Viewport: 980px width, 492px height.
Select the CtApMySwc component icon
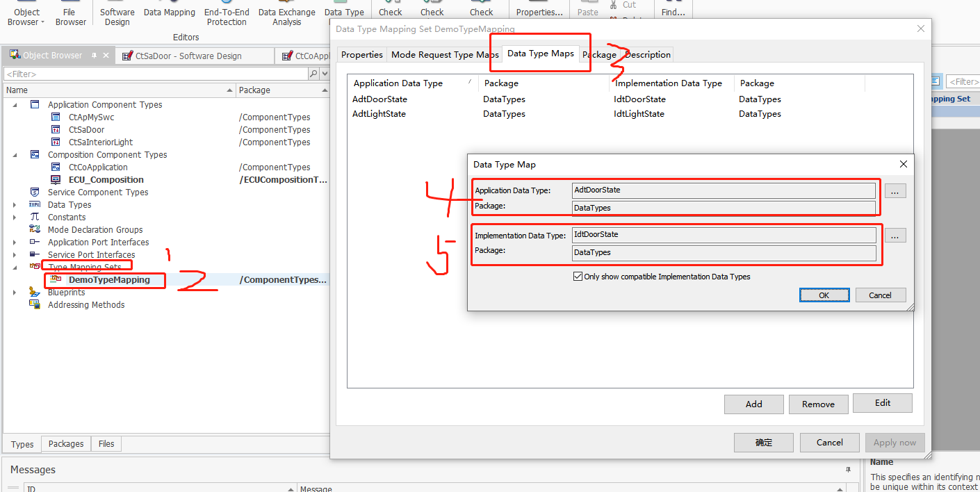click(x=56, y=117)
